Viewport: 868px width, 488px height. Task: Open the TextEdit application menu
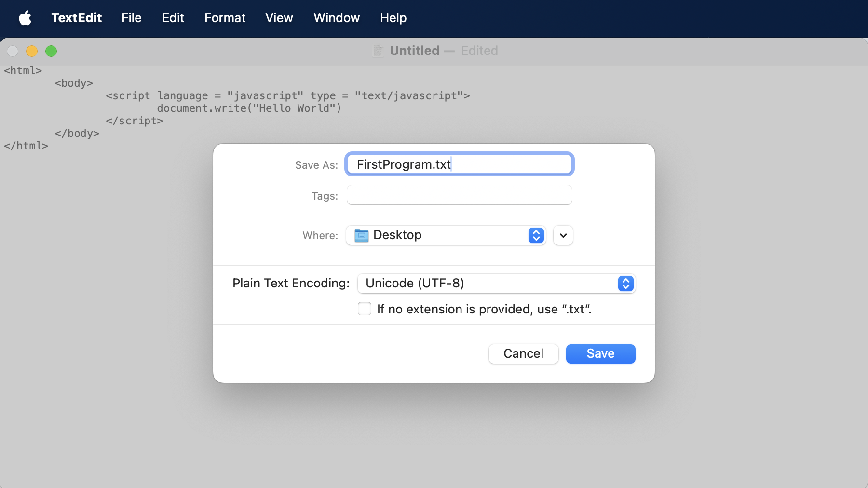coord(76,18)
